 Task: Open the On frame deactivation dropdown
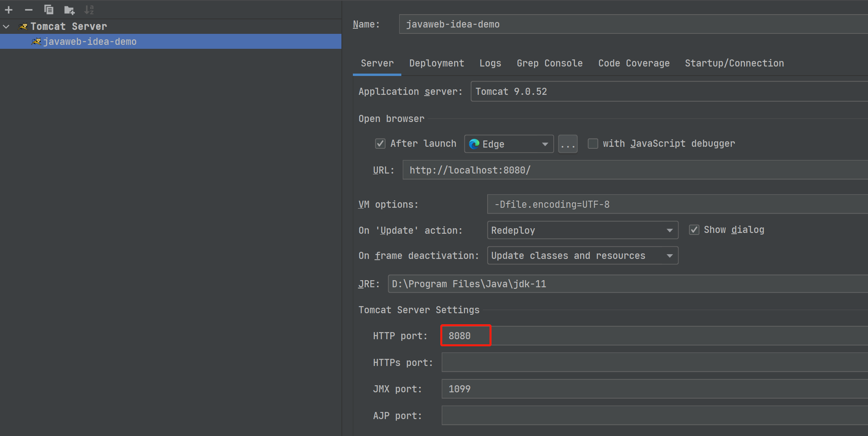(582, 256)
